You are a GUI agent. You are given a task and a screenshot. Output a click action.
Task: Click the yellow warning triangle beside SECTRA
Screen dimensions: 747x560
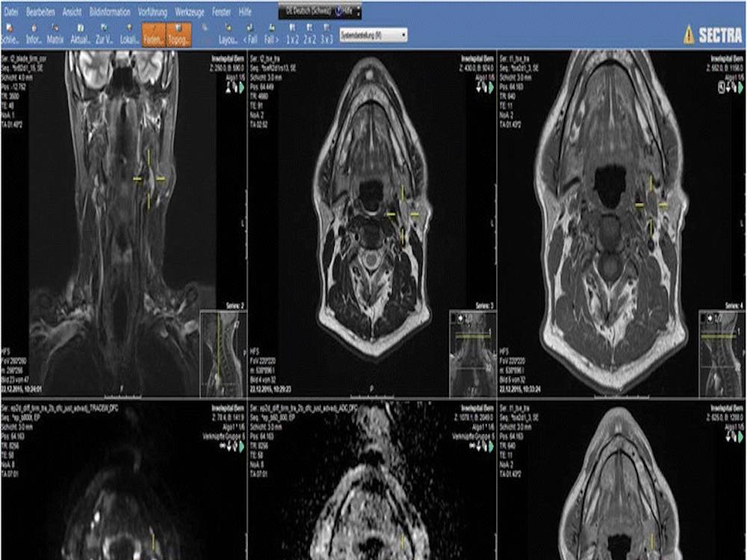pyautogui.click(x=689, y=35)
